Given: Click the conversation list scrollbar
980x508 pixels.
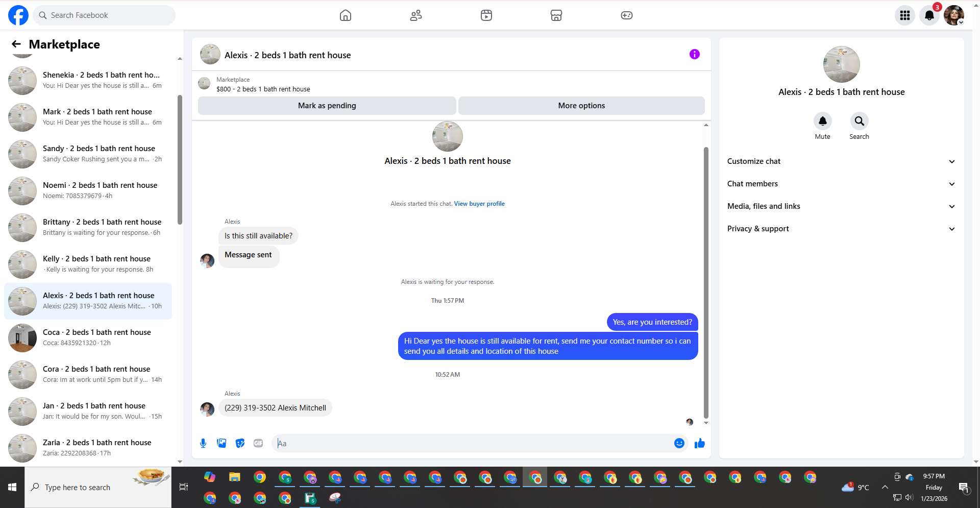Looking at the screenshot, I should tap(180, 159).
